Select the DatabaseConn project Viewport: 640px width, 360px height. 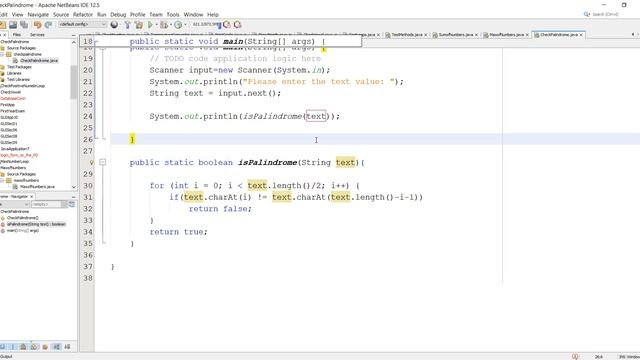tap(13, 98)
